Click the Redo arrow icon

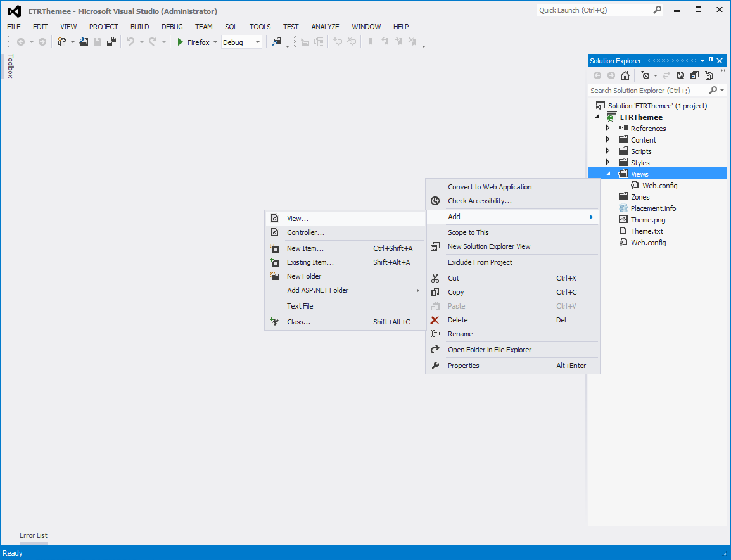coord(153,42)
